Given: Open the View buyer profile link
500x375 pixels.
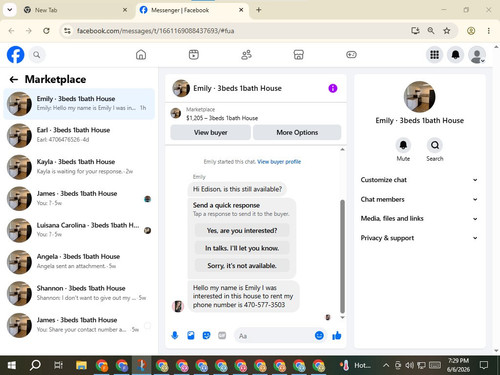Looking at the screenshot, I should (x=279, y=162).
